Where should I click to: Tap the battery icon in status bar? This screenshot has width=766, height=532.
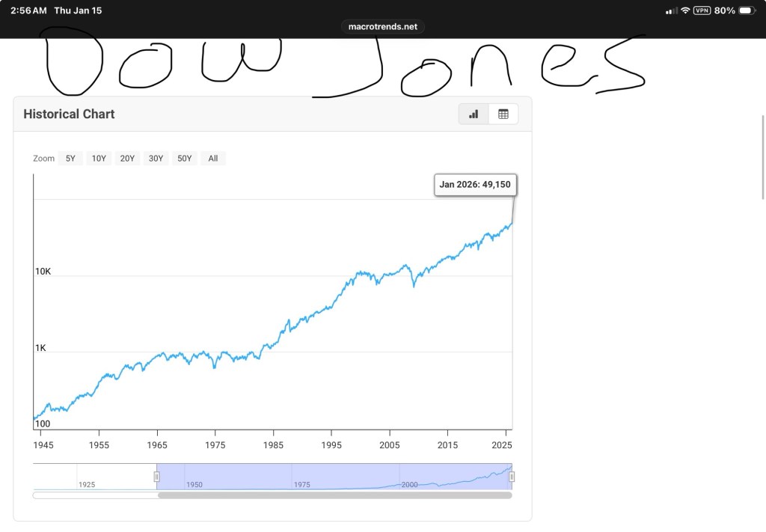[747, 10]
